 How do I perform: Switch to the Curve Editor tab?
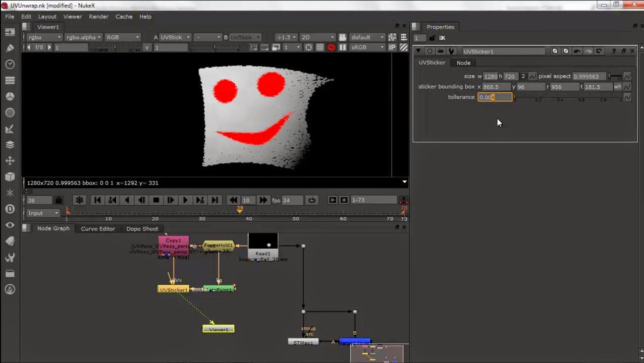[98, 229]
